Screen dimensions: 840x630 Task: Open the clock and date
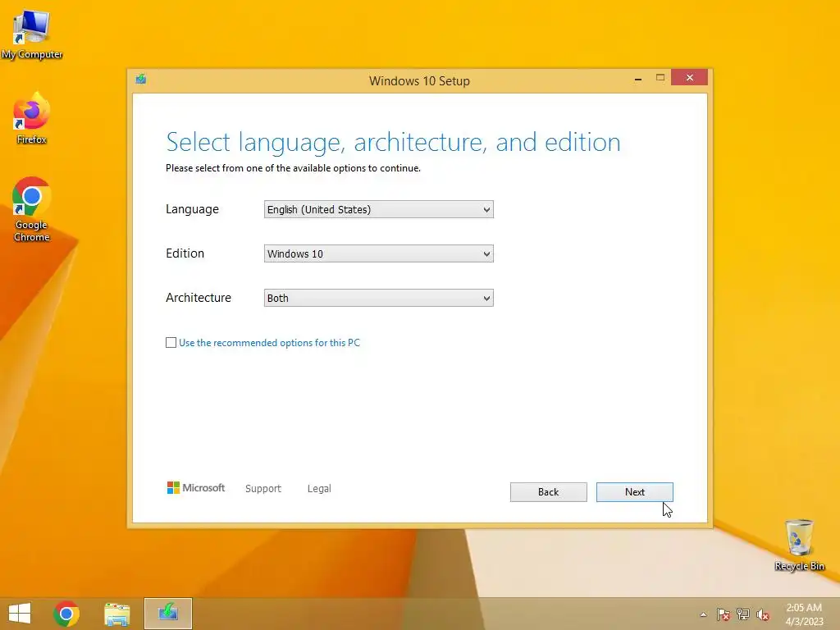coord(804,614)
